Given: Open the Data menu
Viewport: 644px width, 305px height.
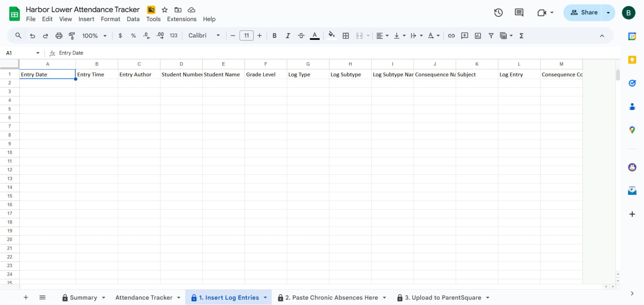Looking at the screenshot, I should point(133,19).
